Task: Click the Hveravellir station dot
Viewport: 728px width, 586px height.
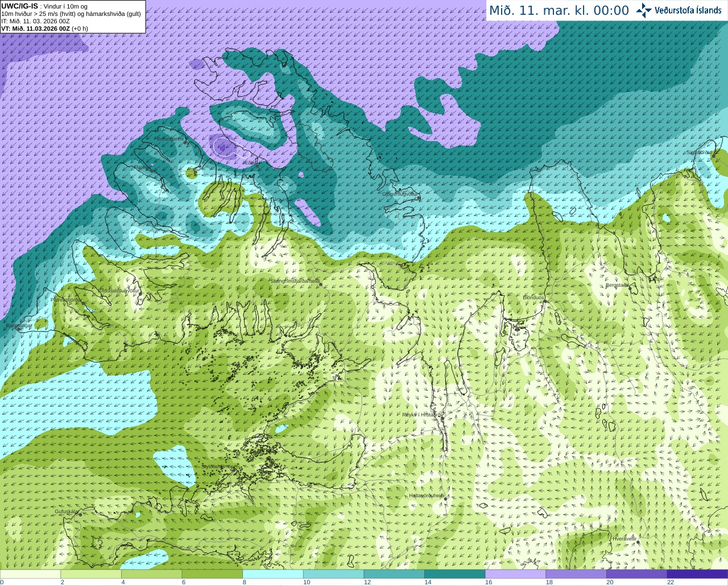Action: [638, 542]
